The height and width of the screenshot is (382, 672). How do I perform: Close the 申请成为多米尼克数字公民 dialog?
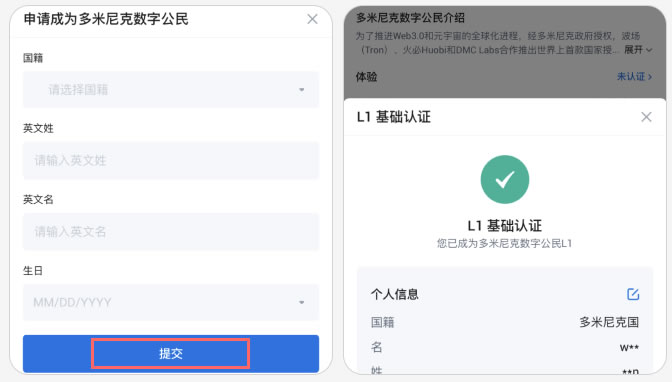coord(312,19)
